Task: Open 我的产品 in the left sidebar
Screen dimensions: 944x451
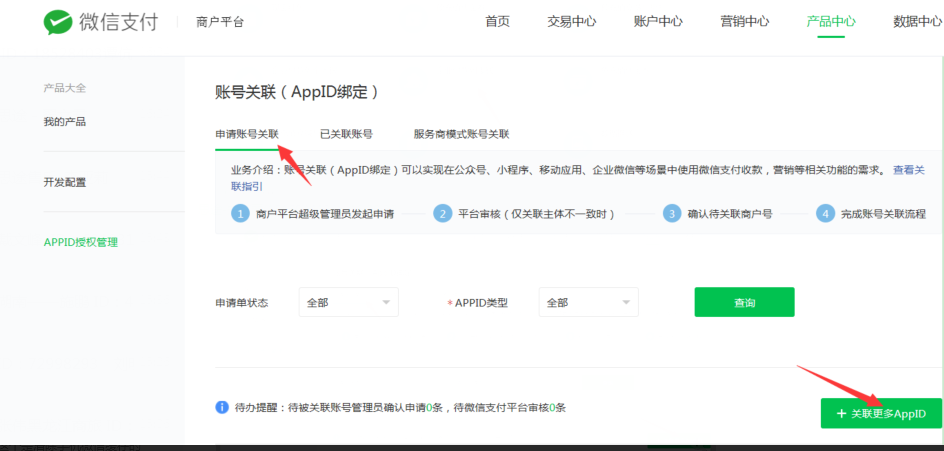Action: coord(65,122)
